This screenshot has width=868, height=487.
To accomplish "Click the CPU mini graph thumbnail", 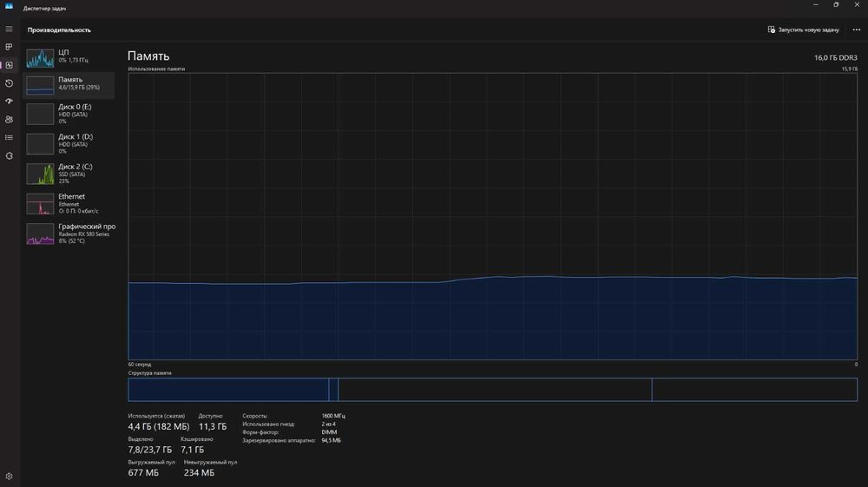I will [x=41, y=58].
